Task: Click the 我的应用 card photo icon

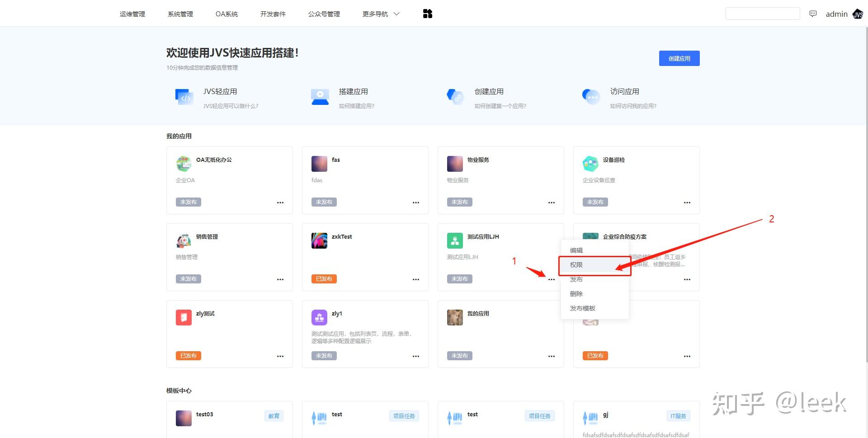Action: [x=455, y=317]
